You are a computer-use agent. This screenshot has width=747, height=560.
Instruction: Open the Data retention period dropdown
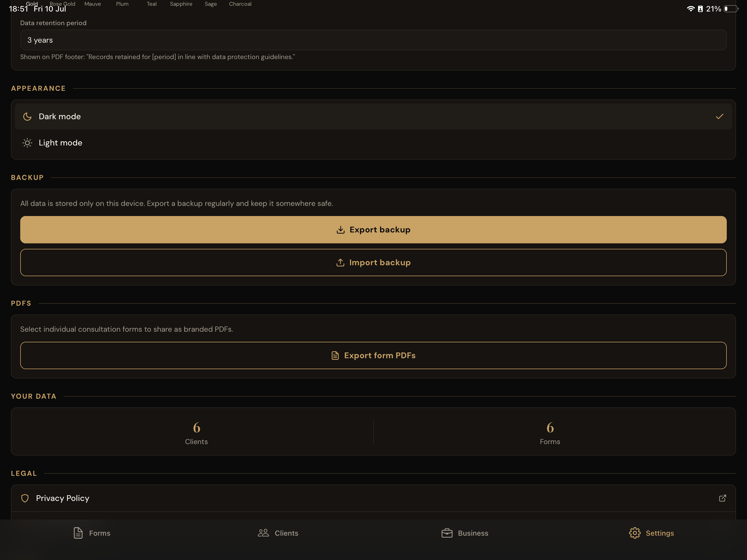(x=373, y=40)
